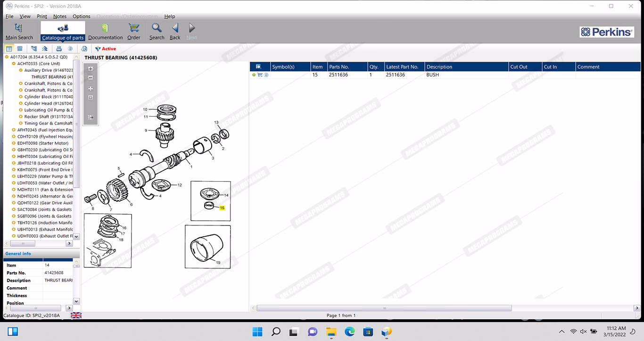
Task: Open the Print menu
Action: click(42, 16)
